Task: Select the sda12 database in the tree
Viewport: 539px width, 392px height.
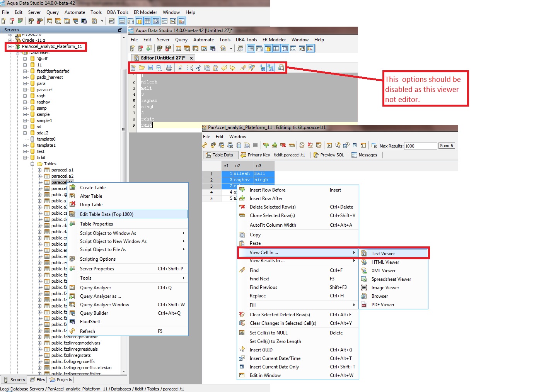Action: [43, 133]
